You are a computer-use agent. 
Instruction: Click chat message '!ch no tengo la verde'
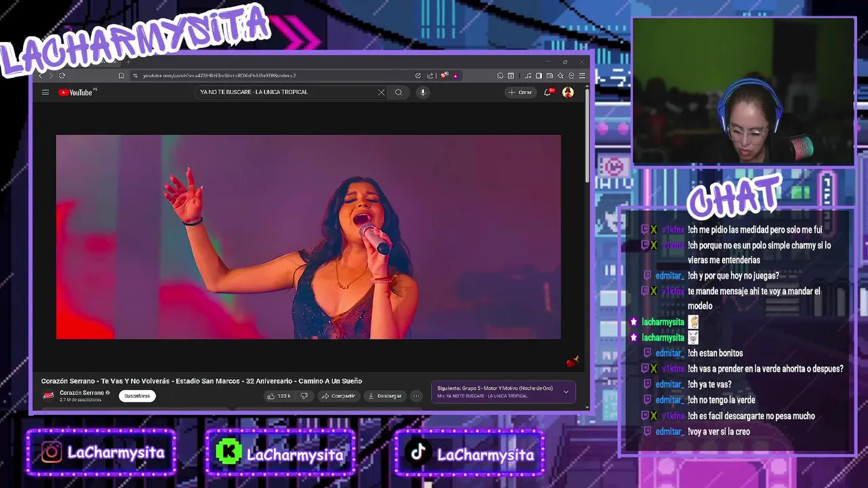(722, 400)
